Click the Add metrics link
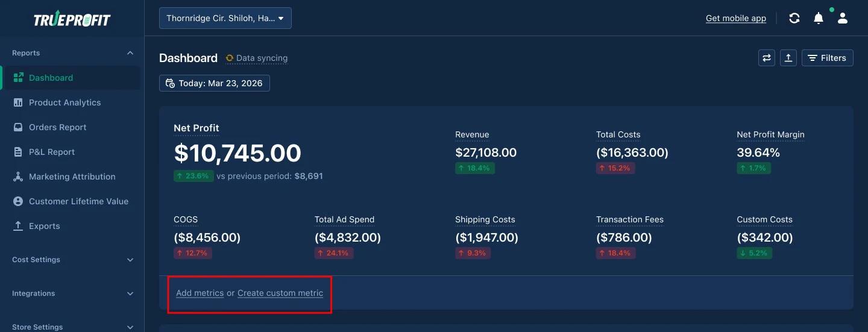The height and width of the screenshot is (332, 868). pos(200,293)
